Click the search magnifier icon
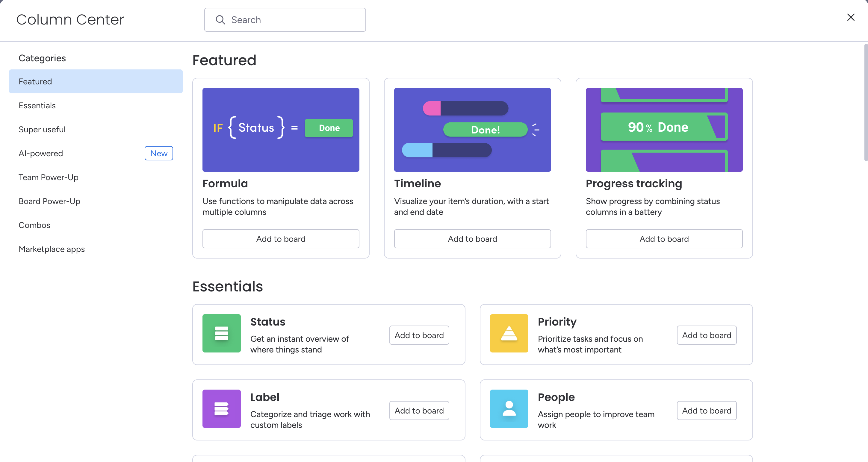This screenshot has width=868, height=462. (x=220, y=20)
